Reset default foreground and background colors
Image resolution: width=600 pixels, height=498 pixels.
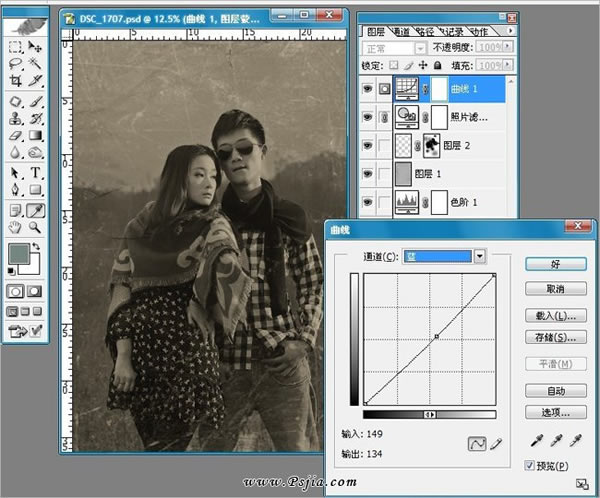coord(11,271)
